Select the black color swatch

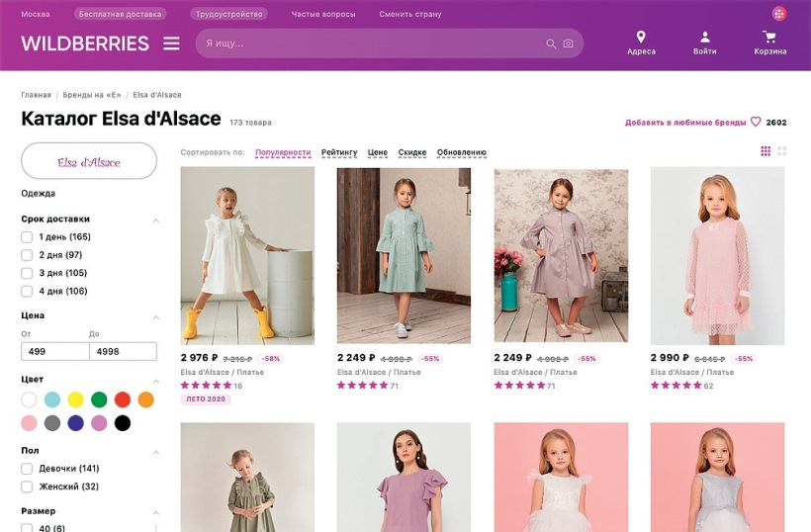[x=123, y=423]
